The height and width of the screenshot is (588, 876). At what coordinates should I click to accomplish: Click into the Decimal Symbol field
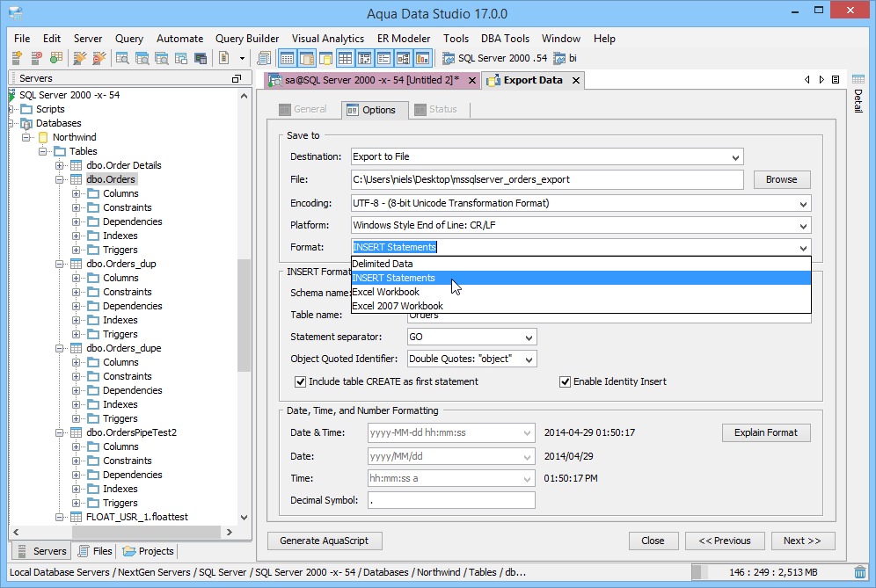click(x=451, y=500)
